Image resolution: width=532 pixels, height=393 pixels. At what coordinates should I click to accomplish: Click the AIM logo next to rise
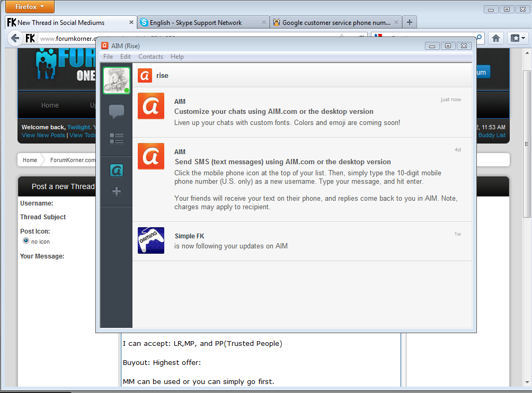point(145,75)
